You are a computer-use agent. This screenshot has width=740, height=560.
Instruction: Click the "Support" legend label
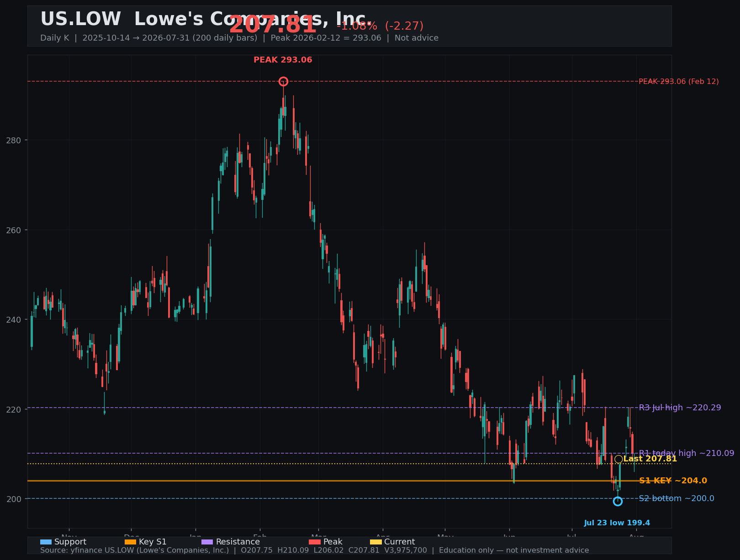(x=70, y=542)
